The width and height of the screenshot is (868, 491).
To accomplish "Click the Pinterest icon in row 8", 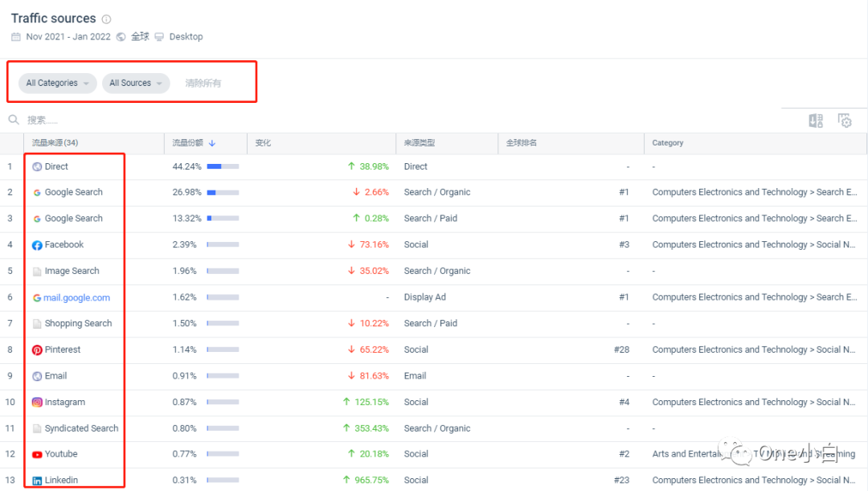I will point(36,350).
